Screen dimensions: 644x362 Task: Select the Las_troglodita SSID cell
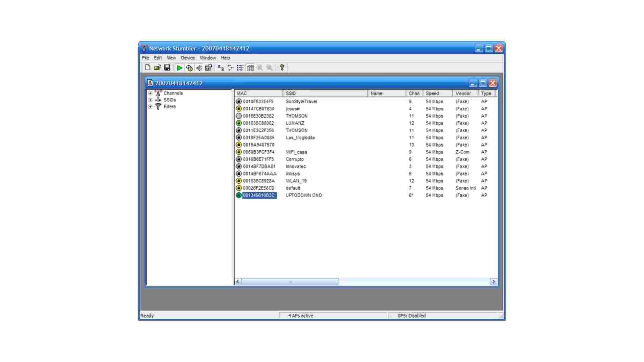300,138
